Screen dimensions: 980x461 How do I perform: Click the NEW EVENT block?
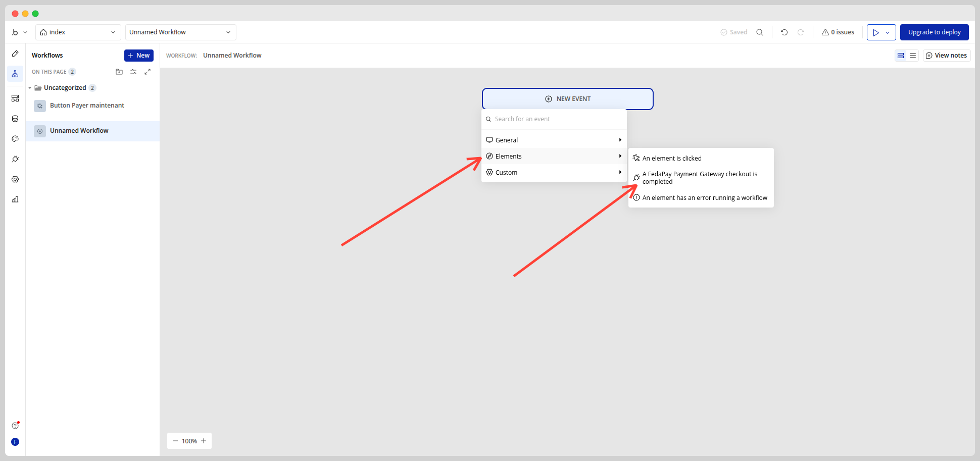(x=568, y=99)
